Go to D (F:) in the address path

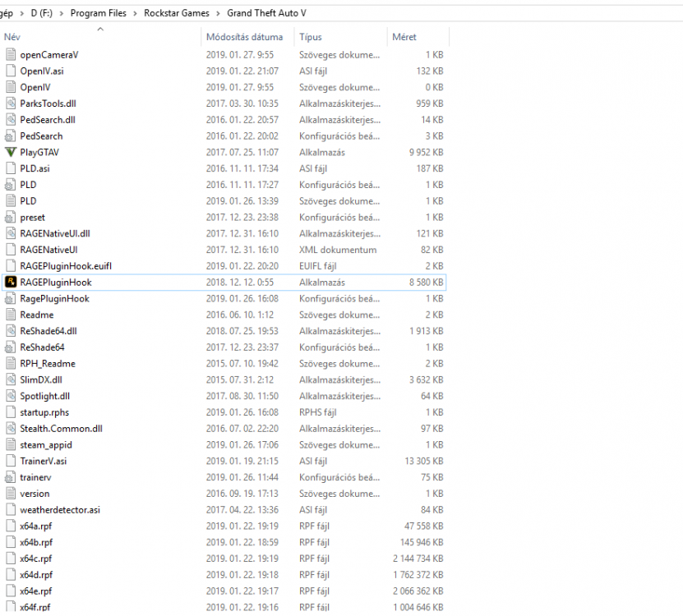coord(42,13)
